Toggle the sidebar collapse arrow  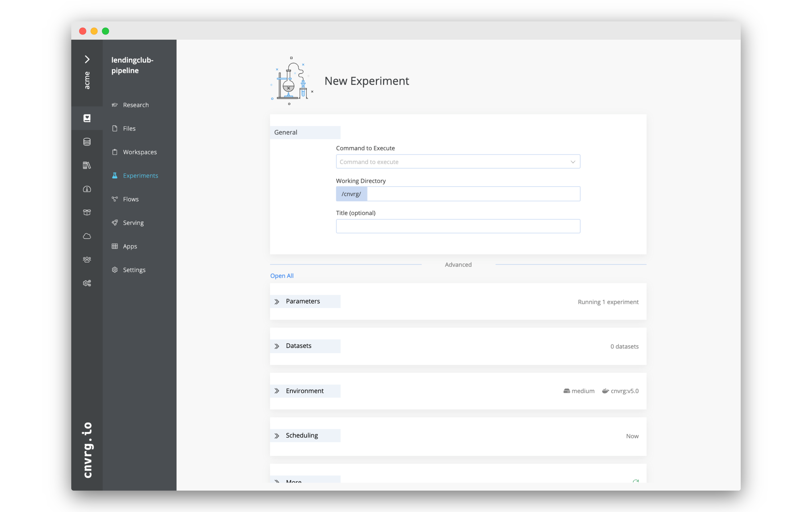87,59
